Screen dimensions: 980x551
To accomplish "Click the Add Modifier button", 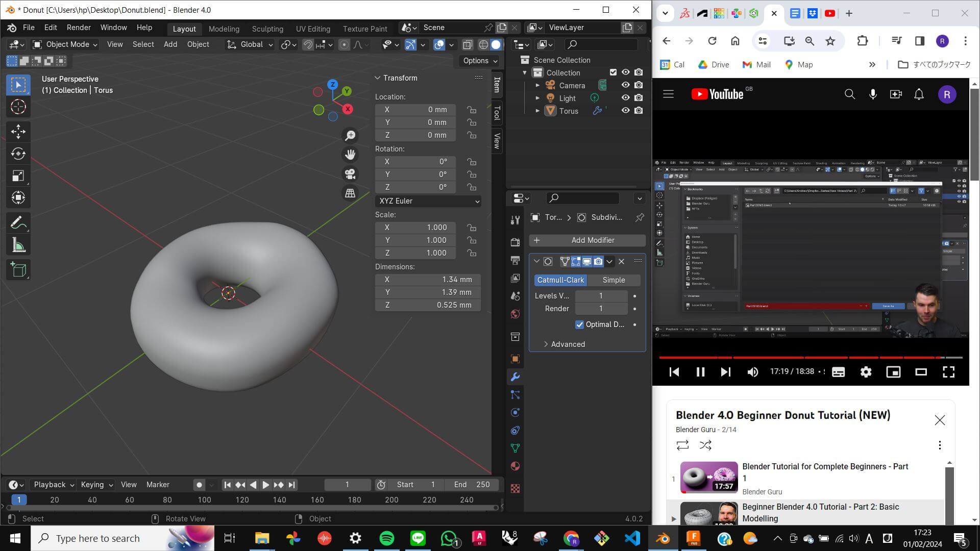I will (x=587, y=240).
